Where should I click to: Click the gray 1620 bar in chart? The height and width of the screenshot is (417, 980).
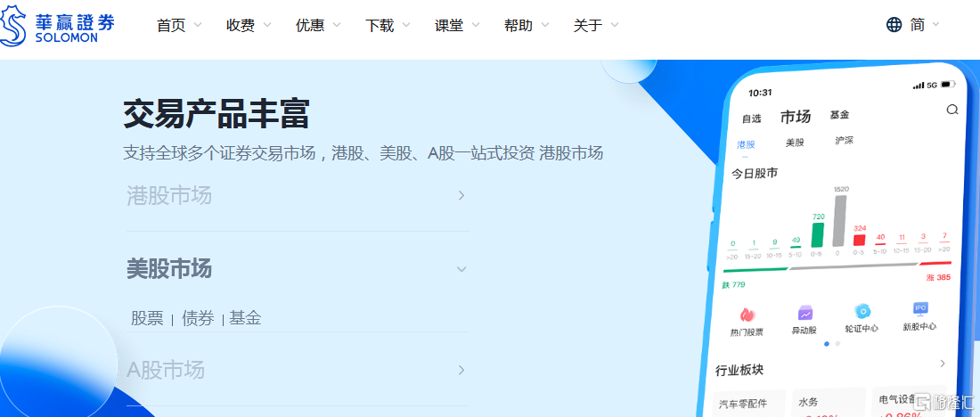click(839, 221)
